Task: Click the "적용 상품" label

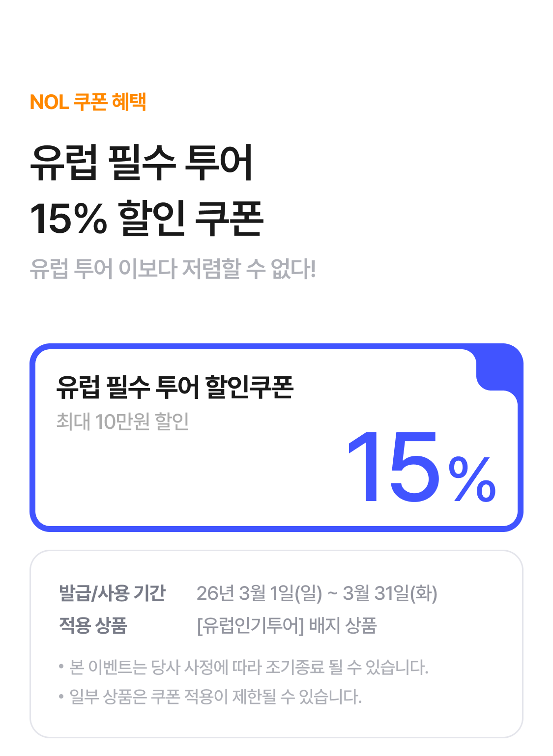Action: point(93,625)
